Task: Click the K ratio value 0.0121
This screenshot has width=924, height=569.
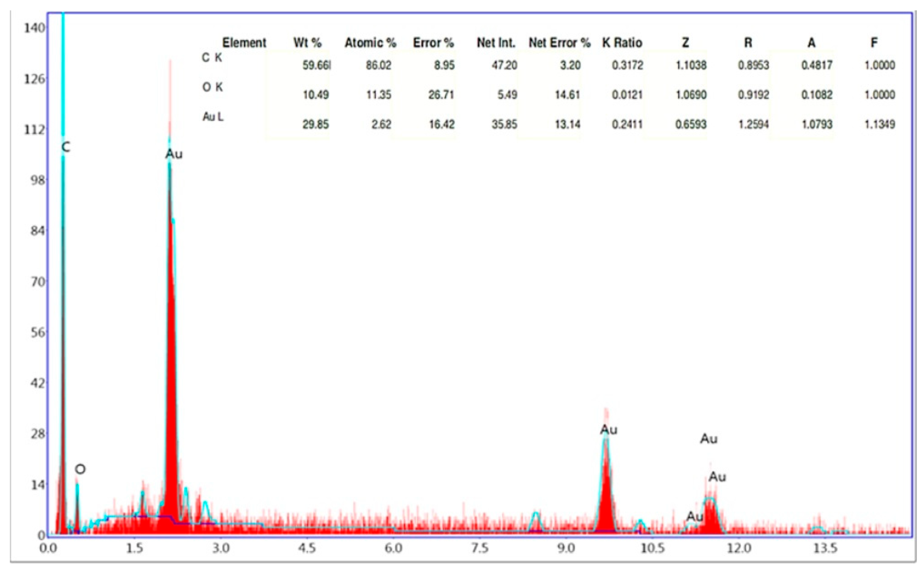Action: pyautogui.click(x=627, y=95)
